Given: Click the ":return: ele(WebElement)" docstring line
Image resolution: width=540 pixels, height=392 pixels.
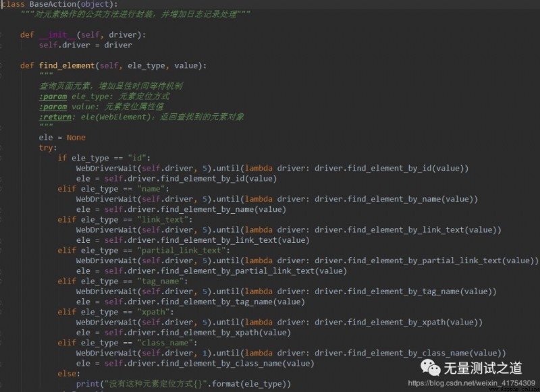Looking at the screenshot, I should [142, 117].
